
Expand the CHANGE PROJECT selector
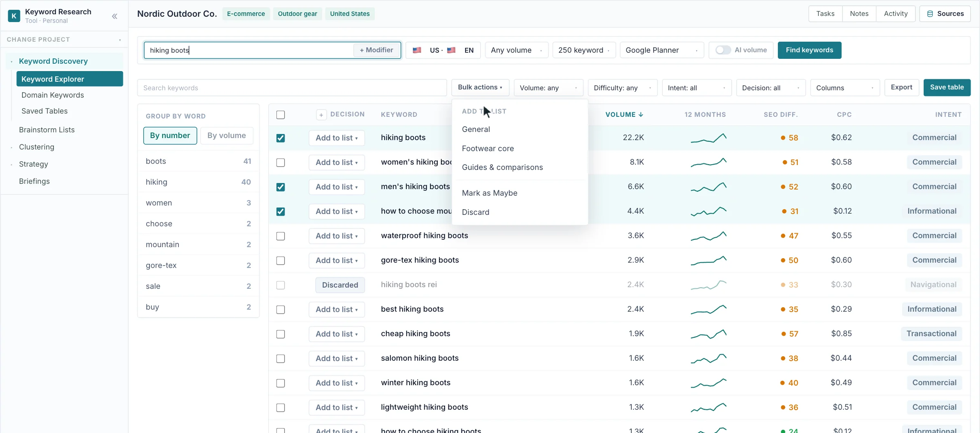tap(64, 40)
